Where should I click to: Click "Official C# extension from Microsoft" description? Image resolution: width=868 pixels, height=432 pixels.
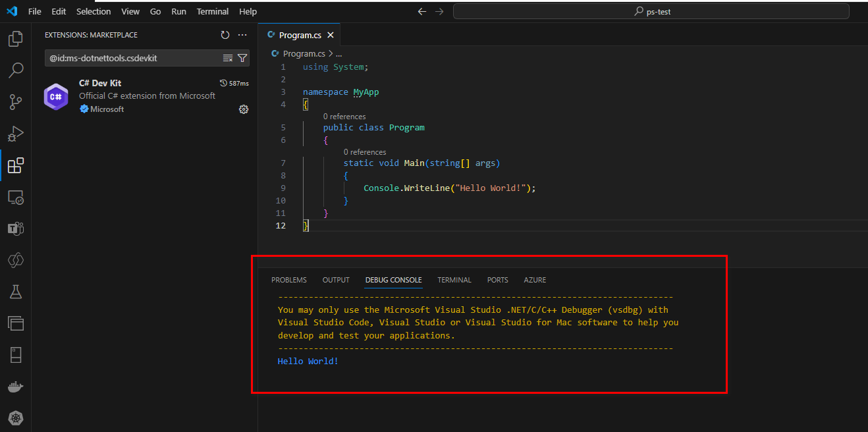click(147, 95)
